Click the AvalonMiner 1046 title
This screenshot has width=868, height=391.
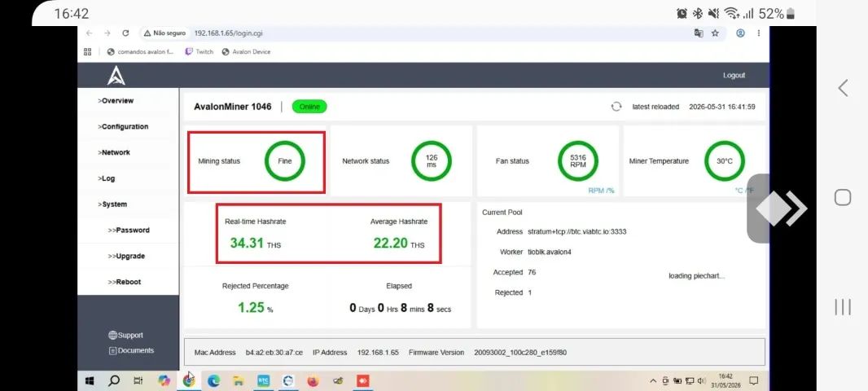[233, 107]
